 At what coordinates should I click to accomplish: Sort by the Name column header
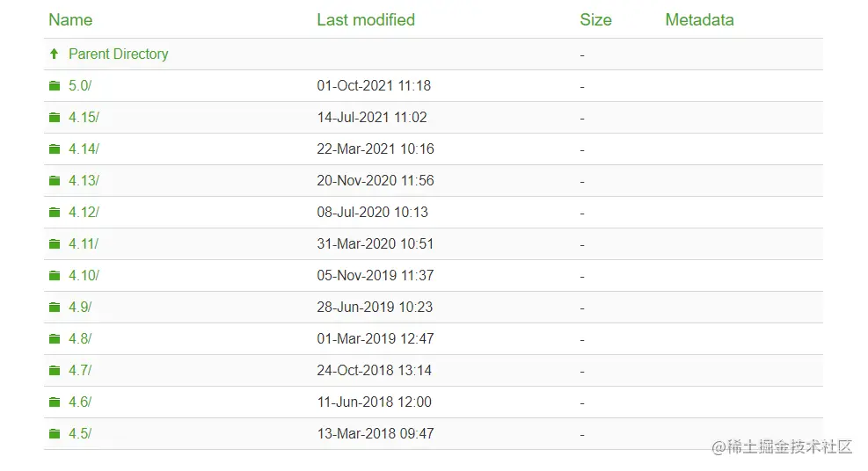(x=70, y=20)
